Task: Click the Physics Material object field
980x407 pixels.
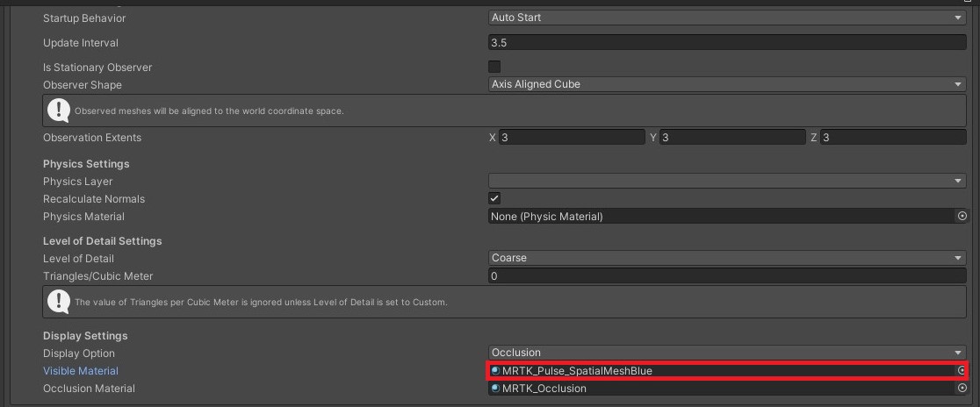Action: 722,216
